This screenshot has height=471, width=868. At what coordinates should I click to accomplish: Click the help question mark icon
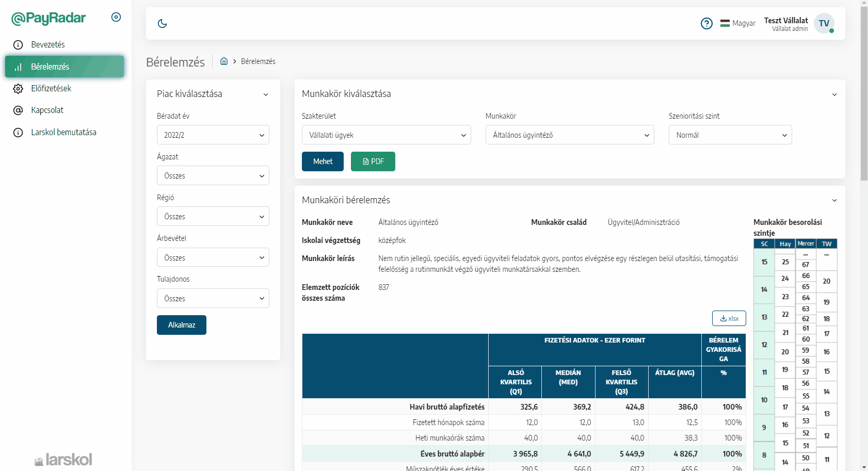[706, 23]
